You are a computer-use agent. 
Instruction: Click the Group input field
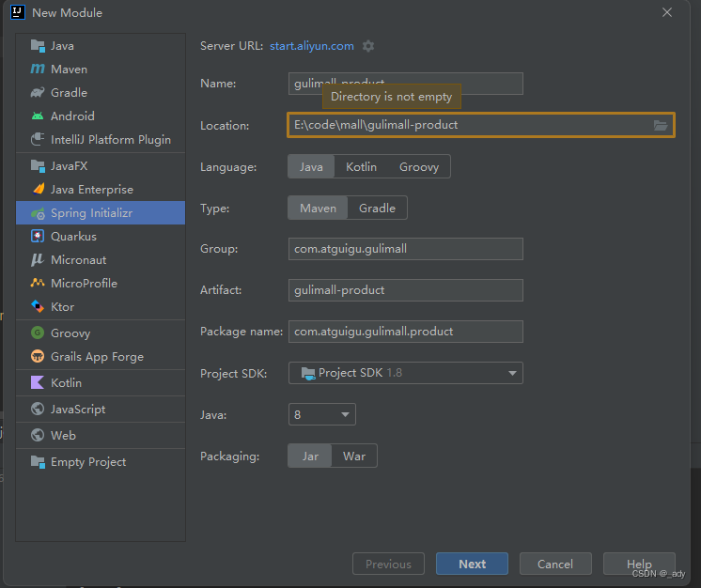(406, 249)
